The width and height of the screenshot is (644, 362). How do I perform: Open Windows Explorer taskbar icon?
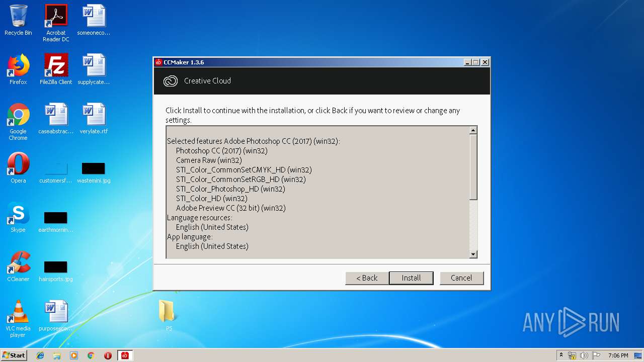[x=57, y=355]
